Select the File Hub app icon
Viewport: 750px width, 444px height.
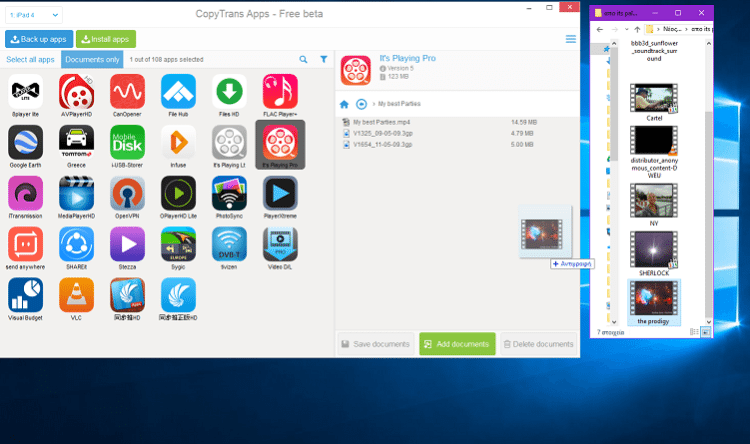tap(178, 92)
